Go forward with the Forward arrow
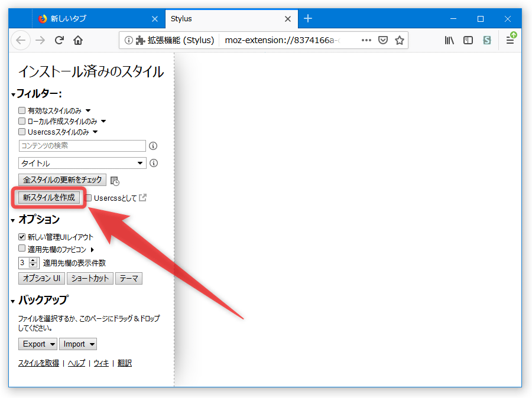532x398 pixels. point(40,40)
